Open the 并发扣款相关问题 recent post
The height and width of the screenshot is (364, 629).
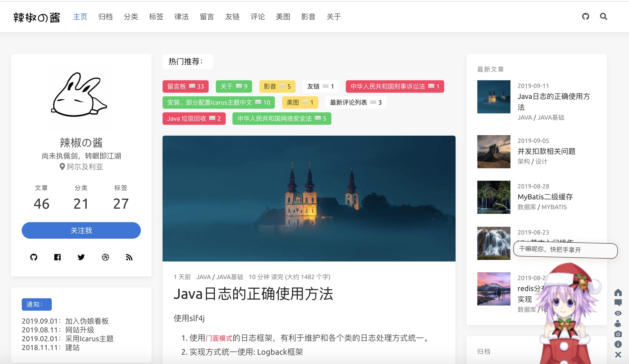point(546,151)
